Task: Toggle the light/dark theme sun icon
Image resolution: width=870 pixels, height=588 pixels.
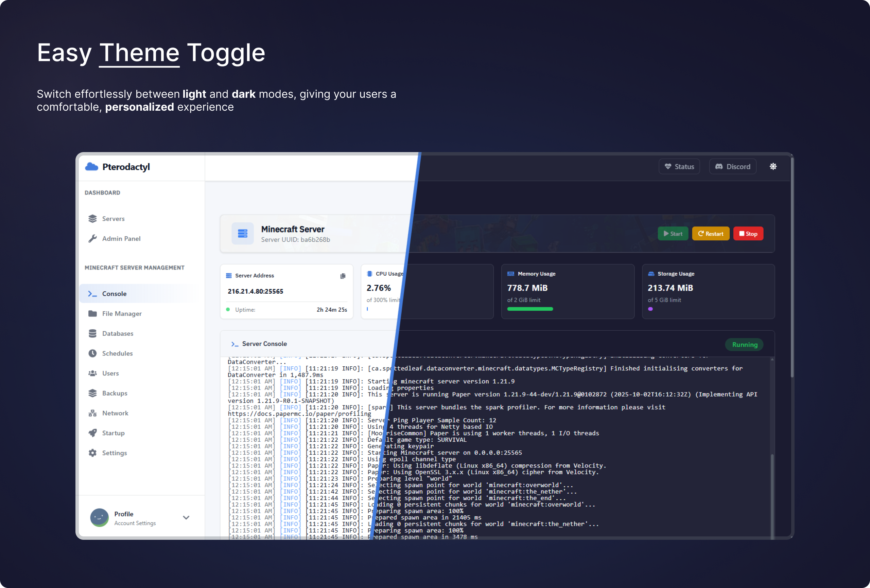Action: point(773,166)
